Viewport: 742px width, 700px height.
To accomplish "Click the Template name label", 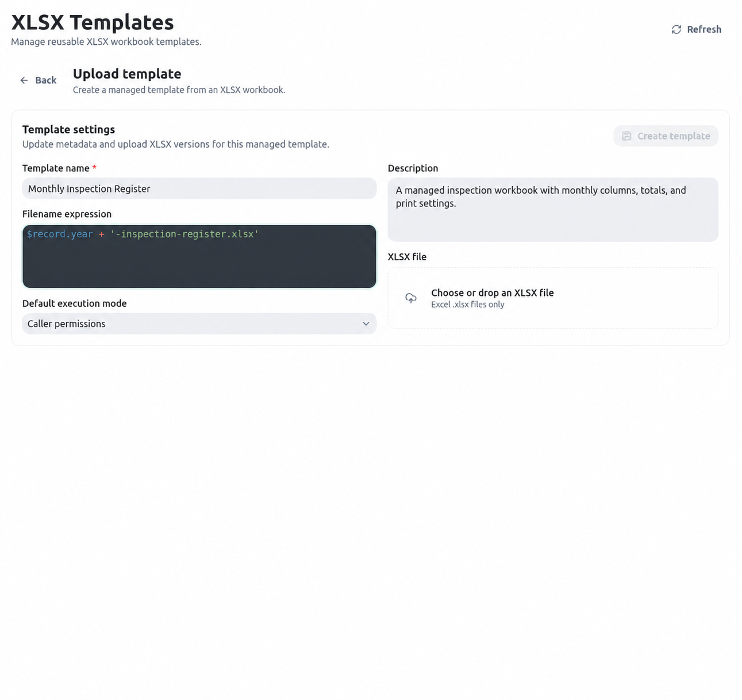I will click(56, 168).
